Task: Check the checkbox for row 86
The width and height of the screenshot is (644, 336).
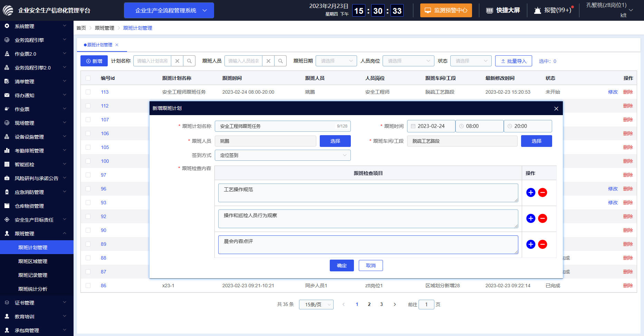Action: tap(88, 286)
